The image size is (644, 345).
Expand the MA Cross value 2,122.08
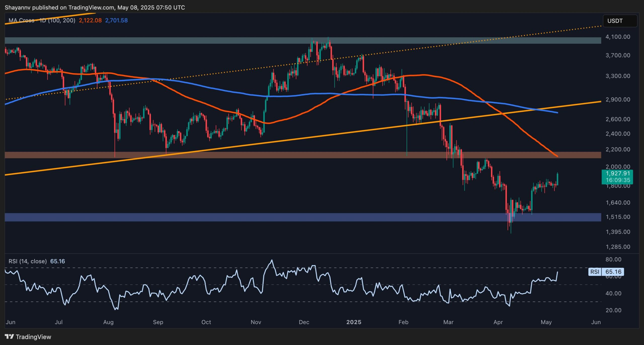90,21
